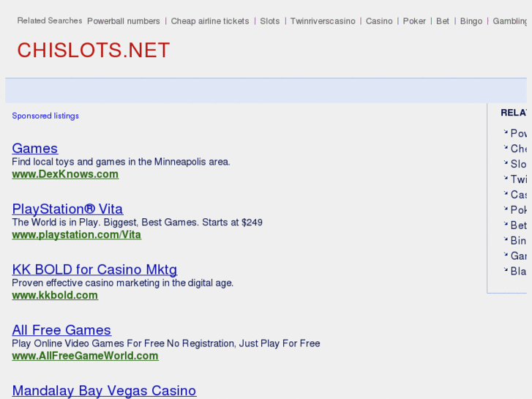Open the All Free Games listing
The image size is (532, 399).
click(61, 330)
